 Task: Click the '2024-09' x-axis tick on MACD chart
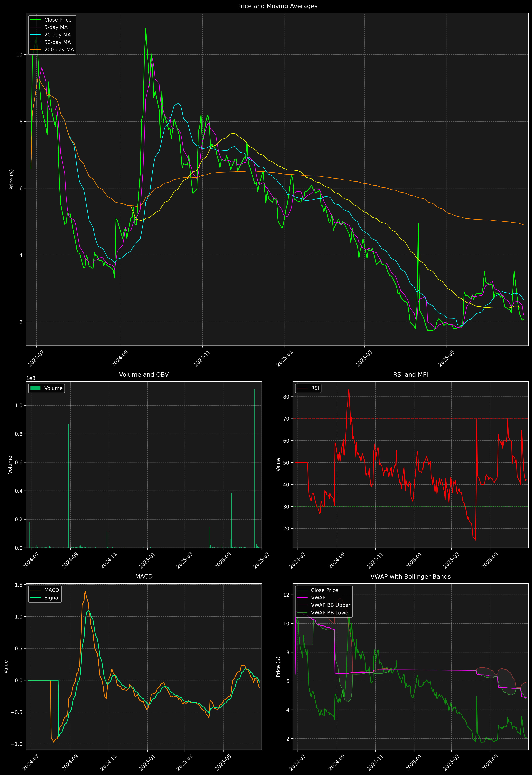[70, 762]
